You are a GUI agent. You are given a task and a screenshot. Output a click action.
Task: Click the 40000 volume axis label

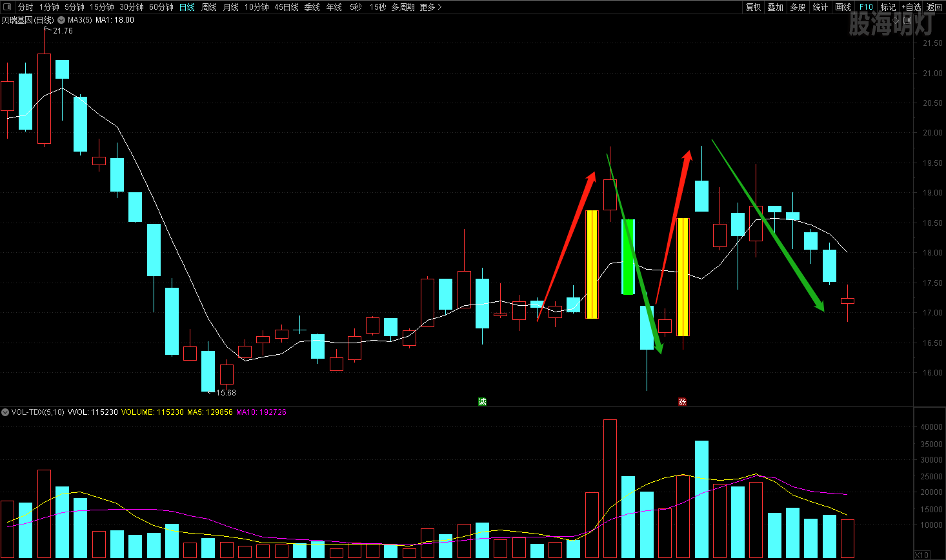pos(932,427)
